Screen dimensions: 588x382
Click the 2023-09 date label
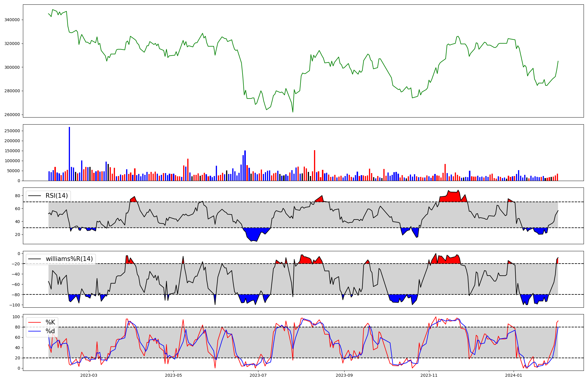344,375
